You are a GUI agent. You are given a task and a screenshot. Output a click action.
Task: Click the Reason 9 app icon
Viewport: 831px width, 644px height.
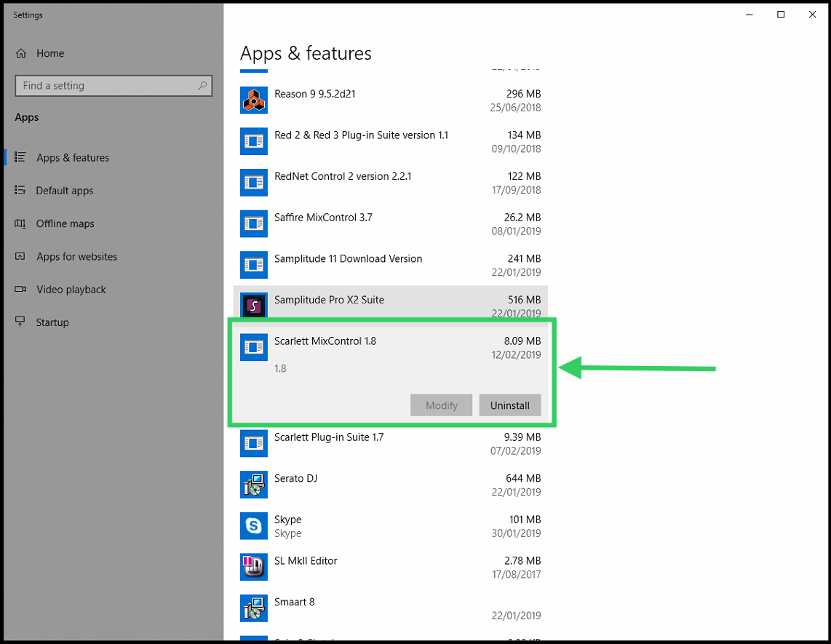[x=253, y=100]
